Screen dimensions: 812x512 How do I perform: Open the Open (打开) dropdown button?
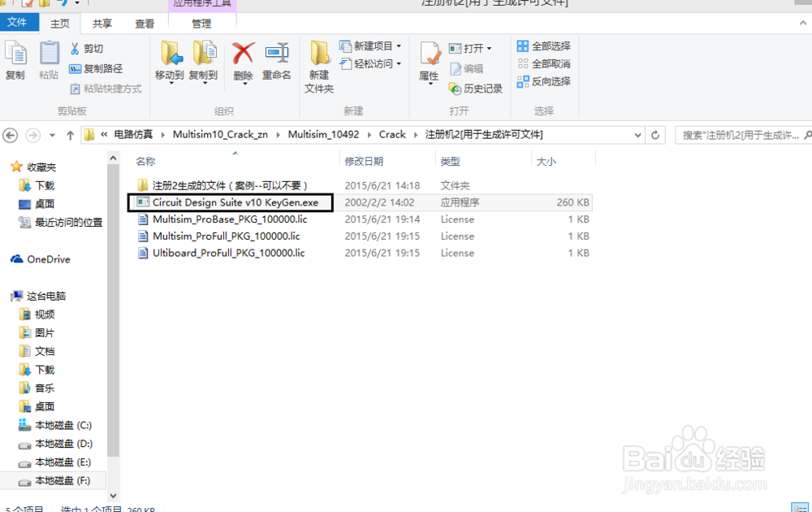pyautogui.click(x=470, y=48)
